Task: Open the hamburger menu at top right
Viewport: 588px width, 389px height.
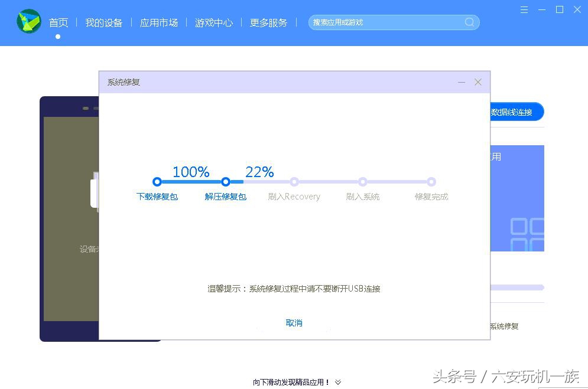Action: coord(524,9)
